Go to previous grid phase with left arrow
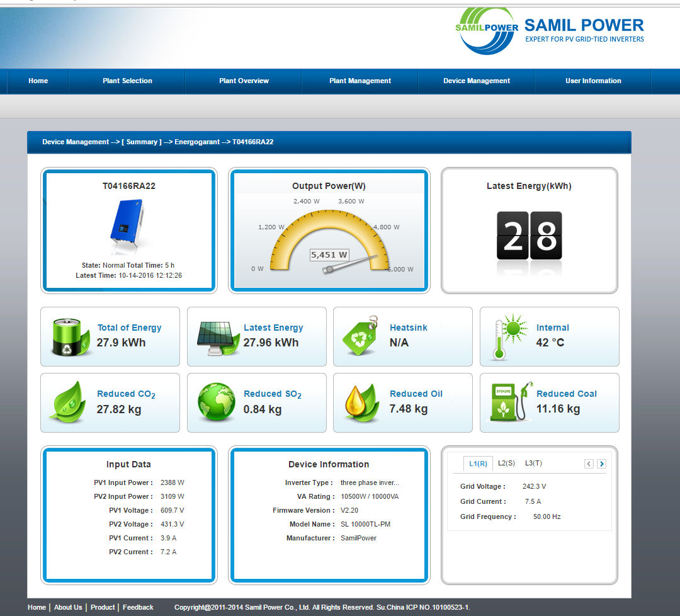This screenshot has height=616, width=680. [589, 464]
